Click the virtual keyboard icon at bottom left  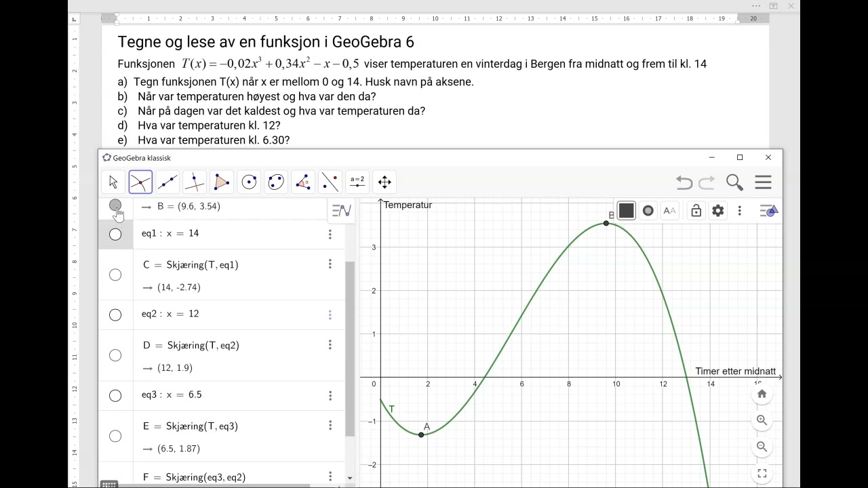tap(109, 484)
